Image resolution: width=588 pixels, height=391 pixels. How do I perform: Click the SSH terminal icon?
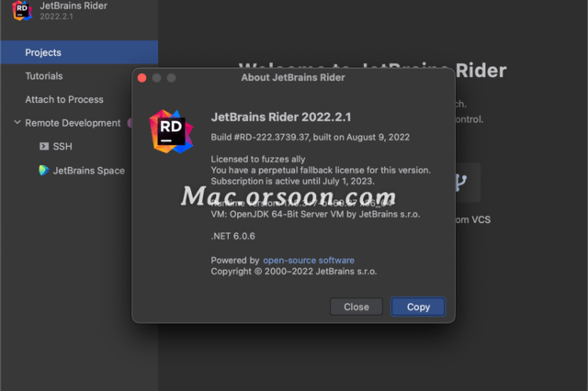point(44,146)
